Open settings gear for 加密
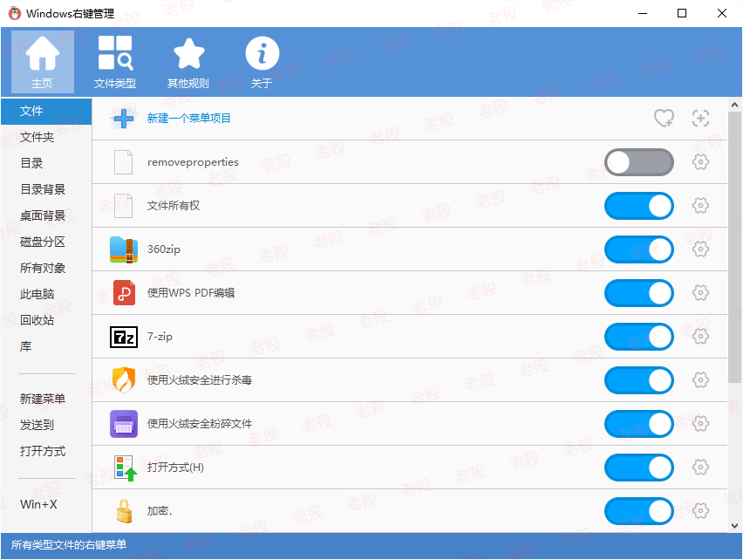Image resolution: width=743 pixels, height=560 pixels. (x=700, y=511)
